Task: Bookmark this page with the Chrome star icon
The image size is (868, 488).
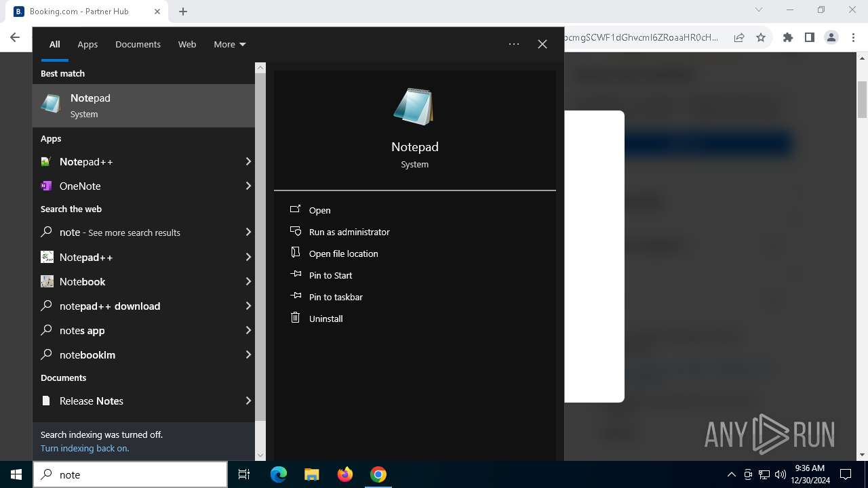Action: point(761,37)
